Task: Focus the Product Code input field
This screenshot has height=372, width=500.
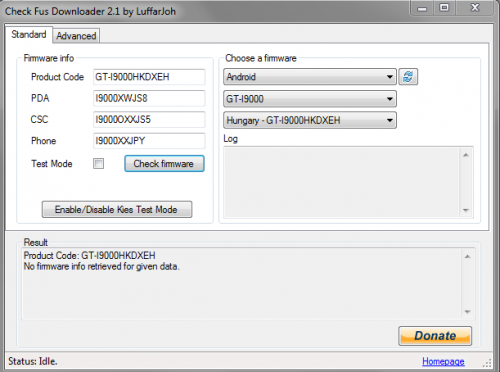Action: click(149, 77)
